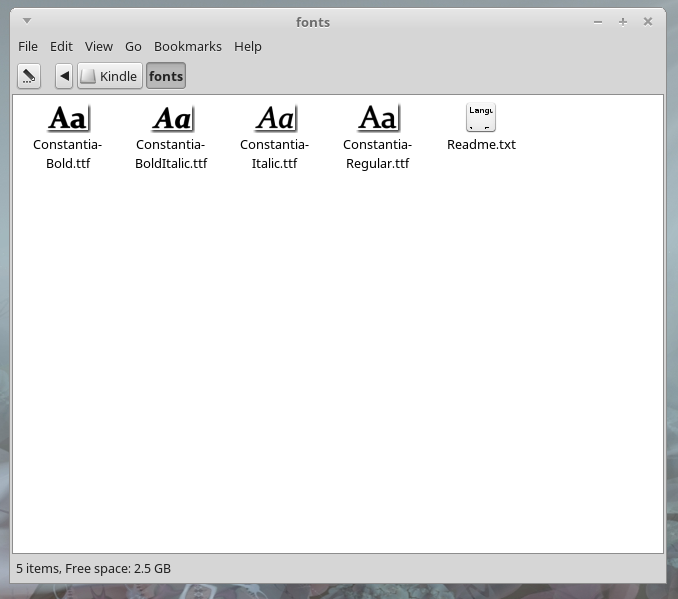Viewport: 678px width, 599px height.
Task: Open the File menu
Action: click(28, 46)
